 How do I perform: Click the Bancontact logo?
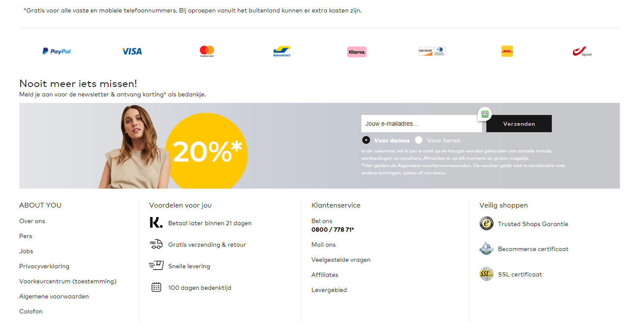click(282, 52)
